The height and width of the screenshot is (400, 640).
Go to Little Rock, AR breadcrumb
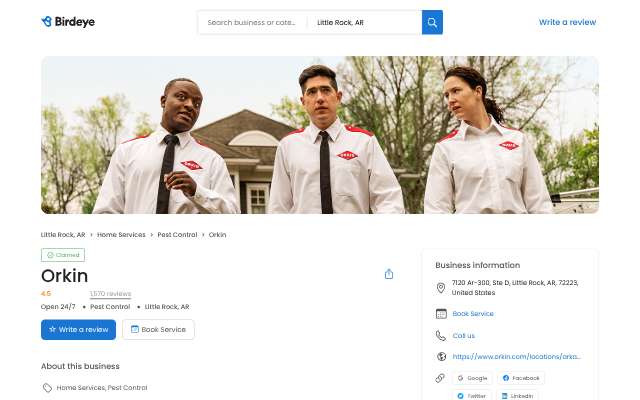pyautogui.click(x=63, y=235)
